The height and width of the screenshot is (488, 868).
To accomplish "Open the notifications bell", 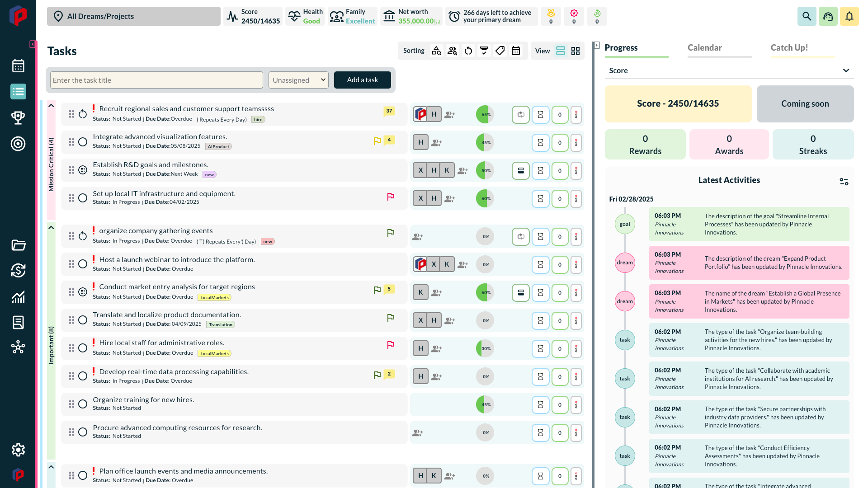I will tap(849, 16).
